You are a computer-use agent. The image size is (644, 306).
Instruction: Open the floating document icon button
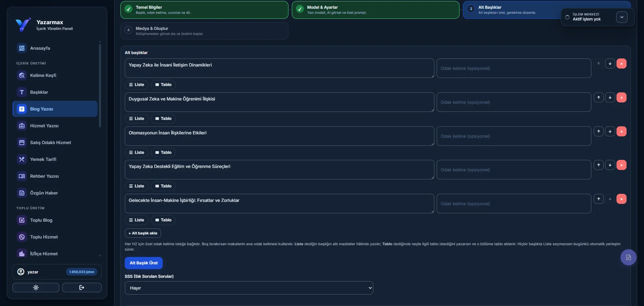coord(628,257)
